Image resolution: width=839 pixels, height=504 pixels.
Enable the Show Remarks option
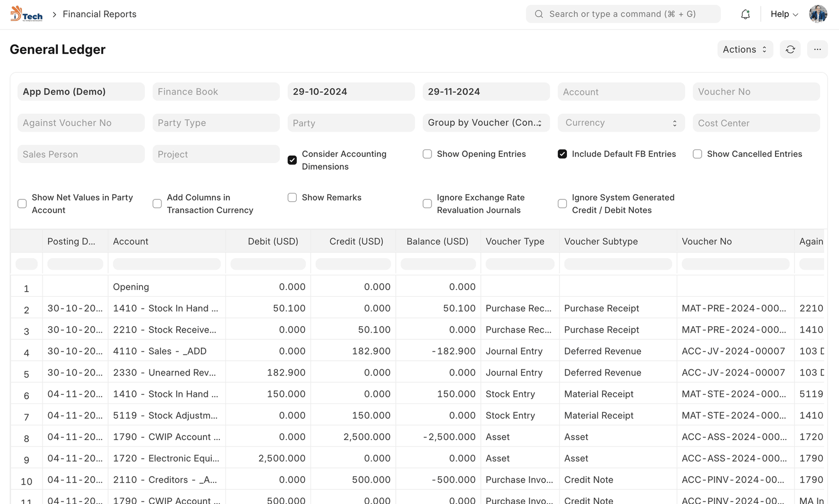pyautogui.click(x=293, y=198)
